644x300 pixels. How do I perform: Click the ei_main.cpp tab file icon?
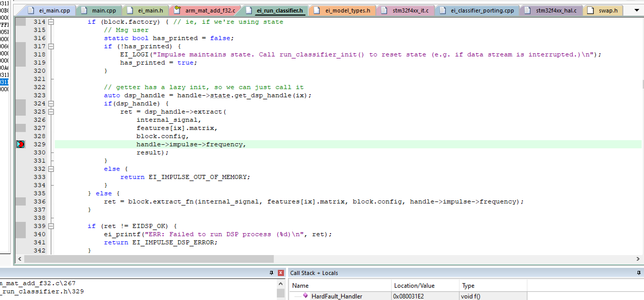[31, 10]
